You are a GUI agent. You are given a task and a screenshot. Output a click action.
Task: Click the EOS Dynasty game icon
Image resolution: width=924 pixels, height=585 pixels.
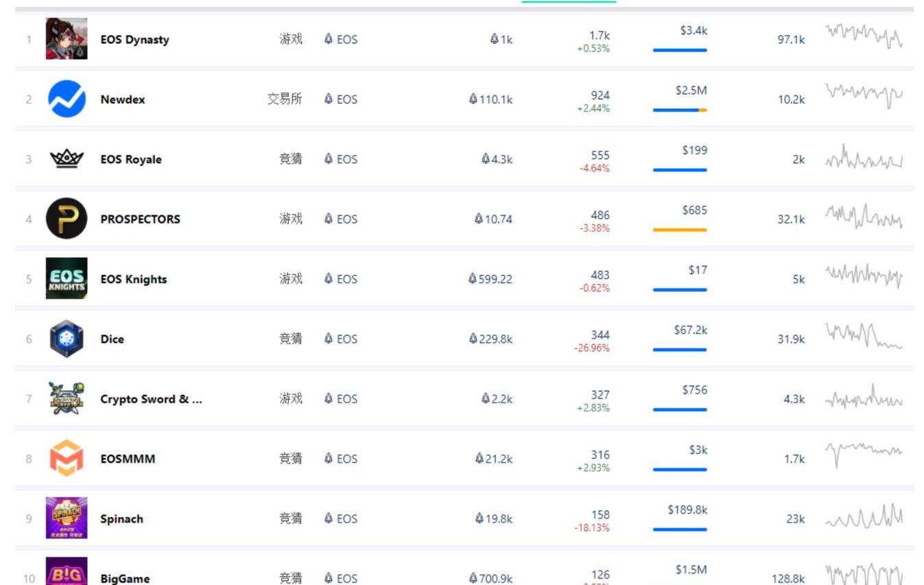67,39
